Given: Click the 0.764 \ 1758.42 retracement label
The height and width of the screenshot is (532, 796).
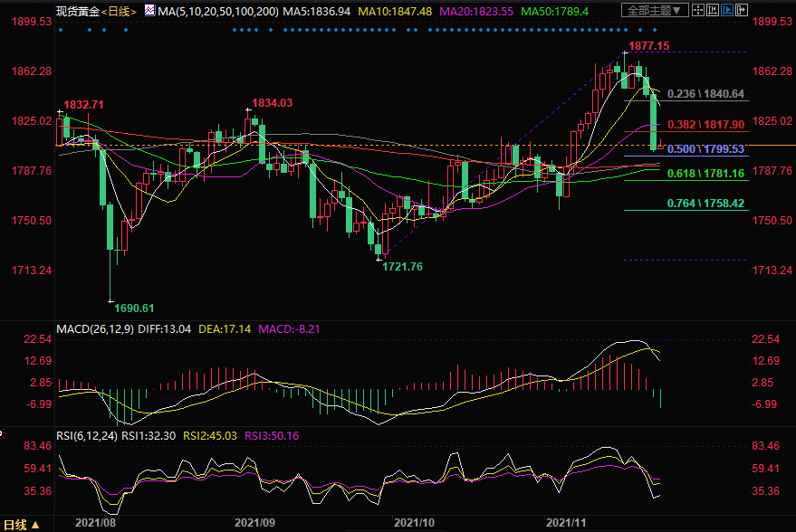Looking at the screenshot, I should click(x=705, y=204).
